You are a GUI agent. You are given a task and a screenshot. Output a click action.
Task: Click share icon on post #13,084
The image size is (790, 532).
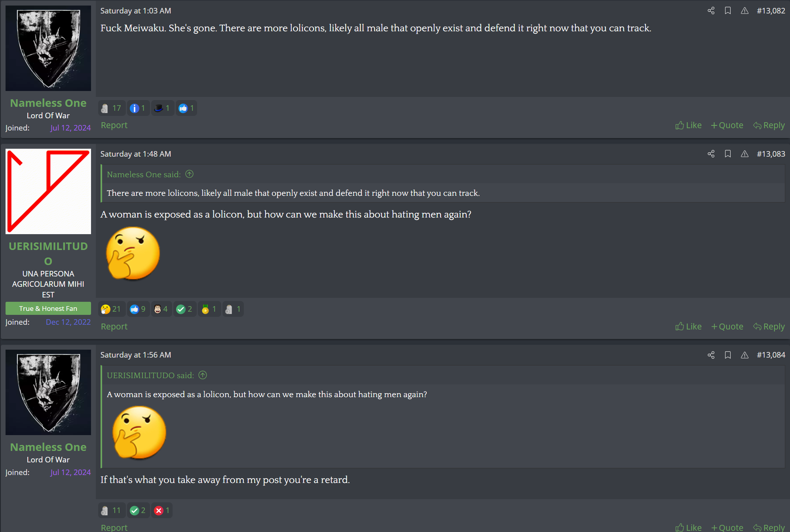711,355
